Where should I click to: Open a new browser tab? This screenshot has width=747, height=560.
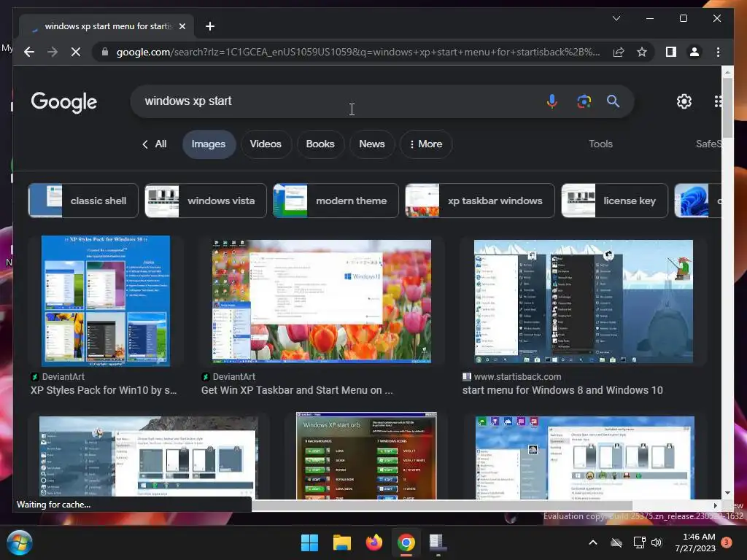(x=209, y=26)
